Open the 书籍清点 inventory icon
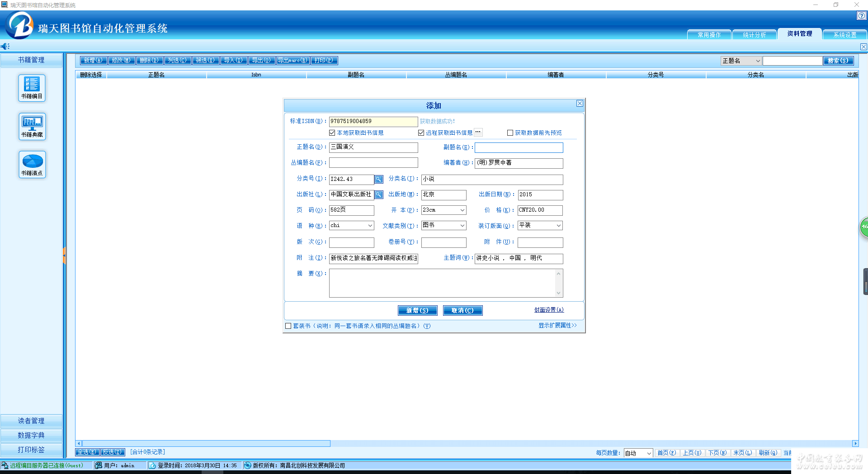This screenshot has width=868, height=474. (32, 164)
